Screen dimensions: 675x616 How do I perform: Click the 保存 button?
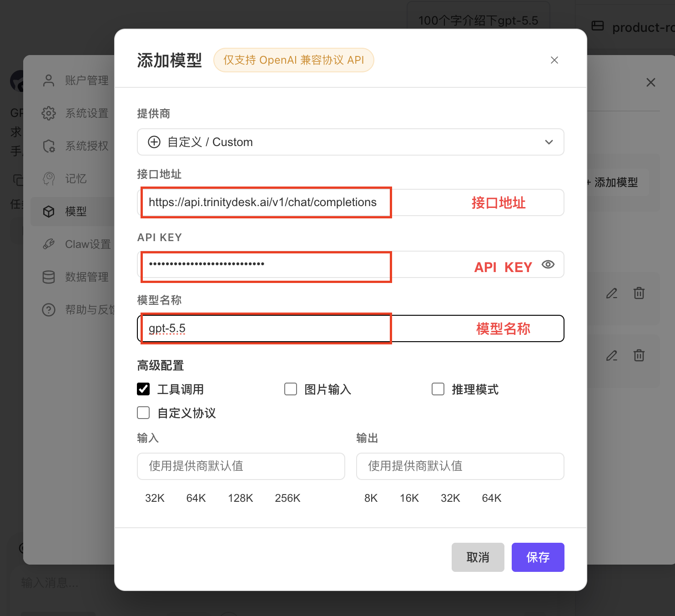pos(538,557)
